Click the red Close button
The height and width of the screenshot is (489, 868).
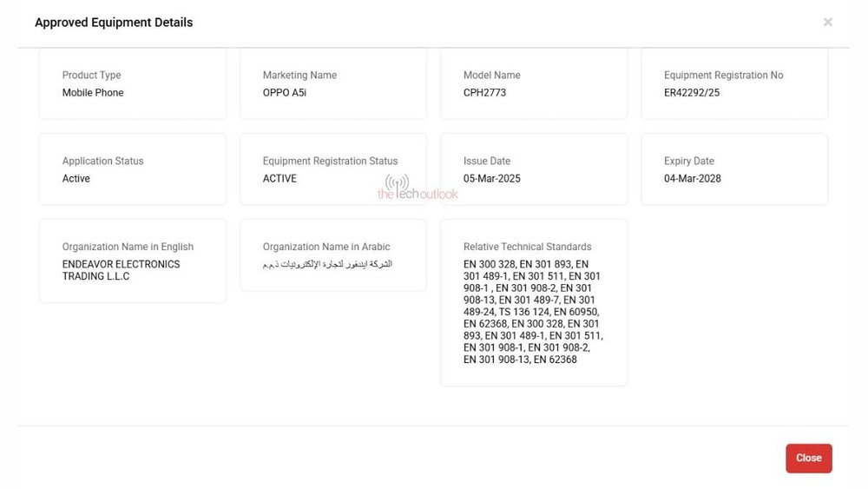click(808, 458)
